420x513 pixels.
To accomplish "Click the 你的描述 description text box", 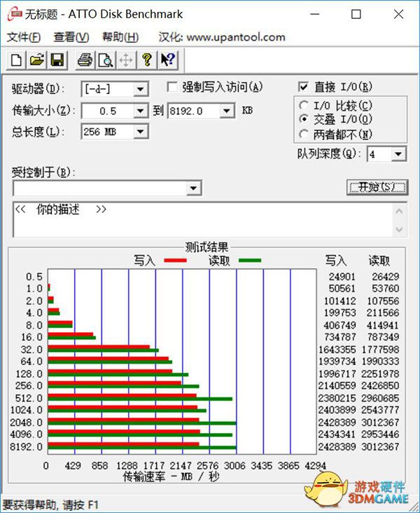I will click(202, 219).
